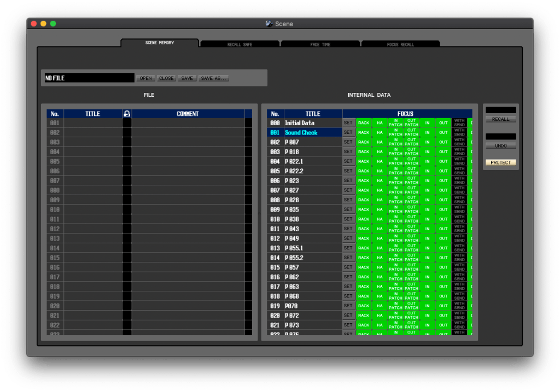This screenshot has width=560, height=392.
Task: Go to the FOCUS RECALL tab
Action: coord(400,44)
